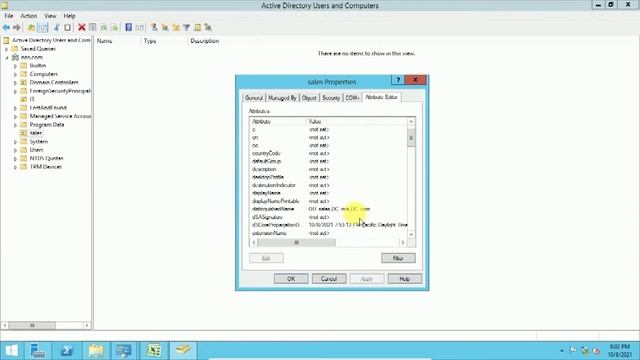The height and width of the screenshot is (360, 640).
Task: Click the Refresh toolbar icon
Action: pos(104,27)
